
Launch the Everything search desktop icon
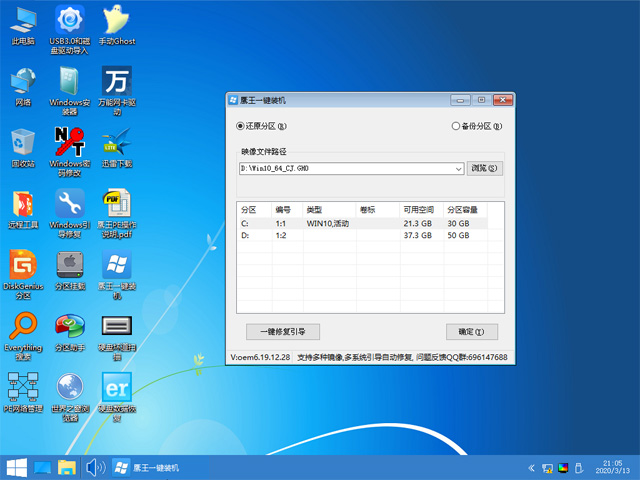pos(22,329)
